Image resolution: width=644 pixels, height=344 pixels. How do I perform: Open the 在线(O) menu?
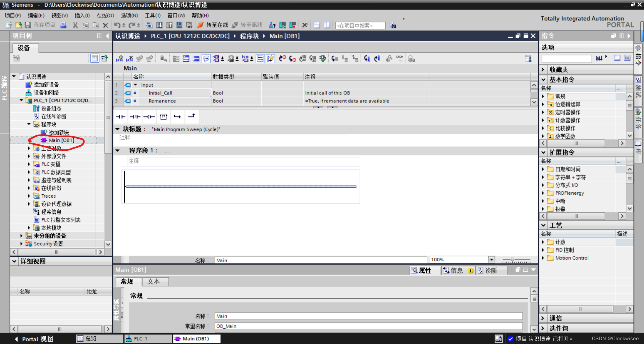tap(105, 15)
